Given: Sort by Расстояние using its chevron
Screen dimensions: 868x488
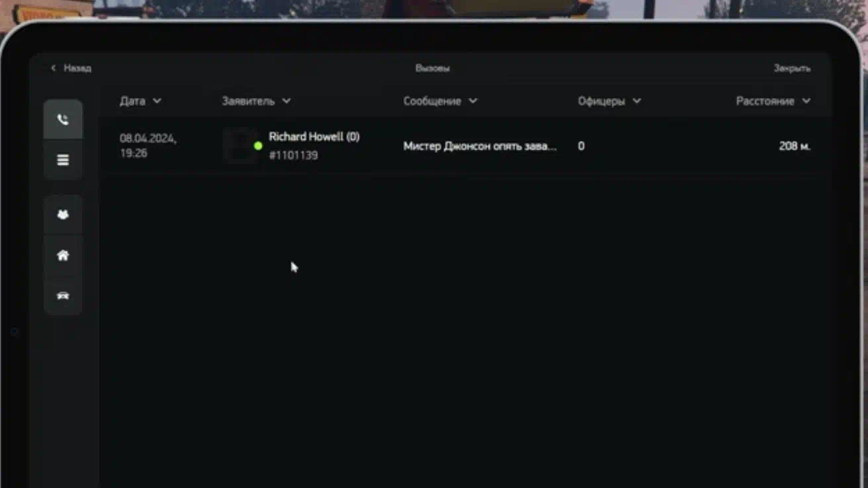Looking at the screenshot, I should click(806, 101).
